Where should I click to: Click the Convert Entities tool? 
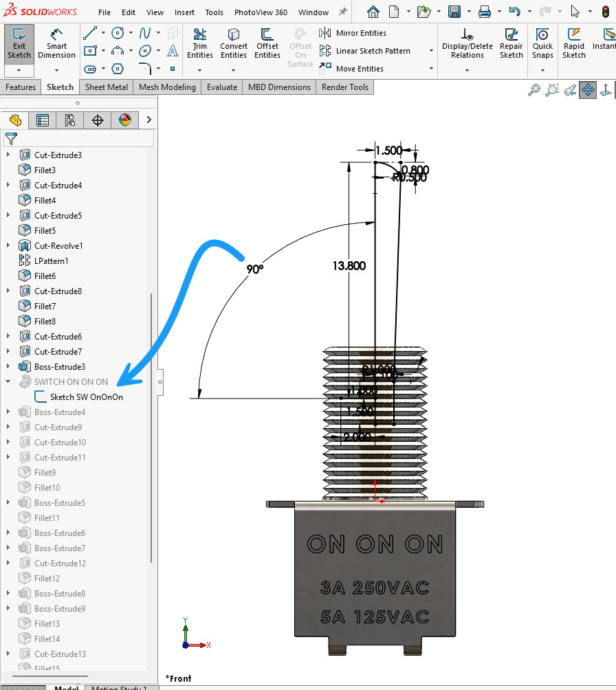(x=233, y=43)
